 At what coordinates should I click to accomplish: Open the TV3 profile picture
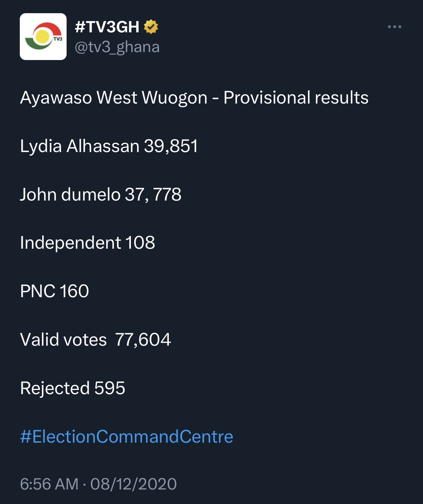(x=43, y=37)
